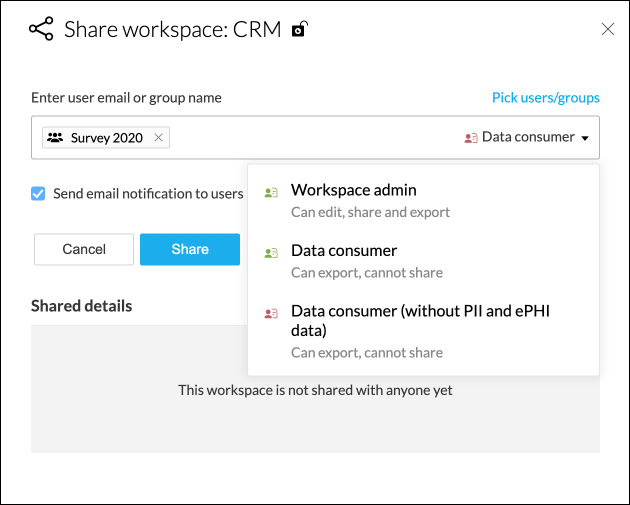Viewport: 630px width, 505px height.
Task: Open the Data consumer permission selector
Action: [x=528, y=137]
